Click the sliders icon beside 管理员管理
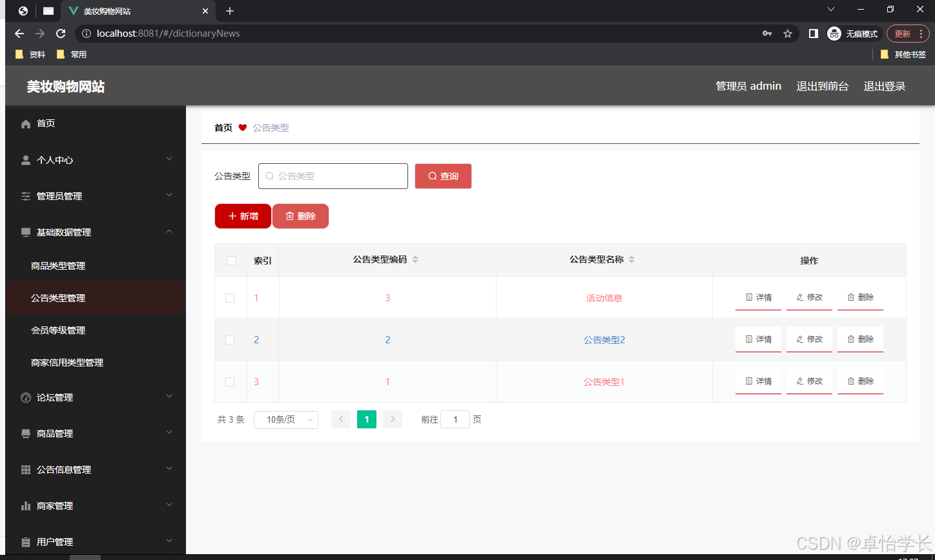The width and height of the screenshot is (935, 560). (x=26, y=196)
